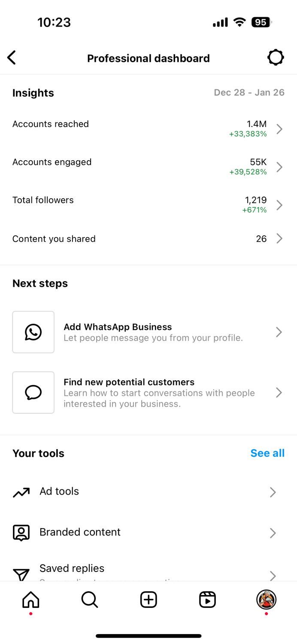The image size is (297, 644).
Task: Select Add WhatsApp Business step
Action: [x=148, y=332]
